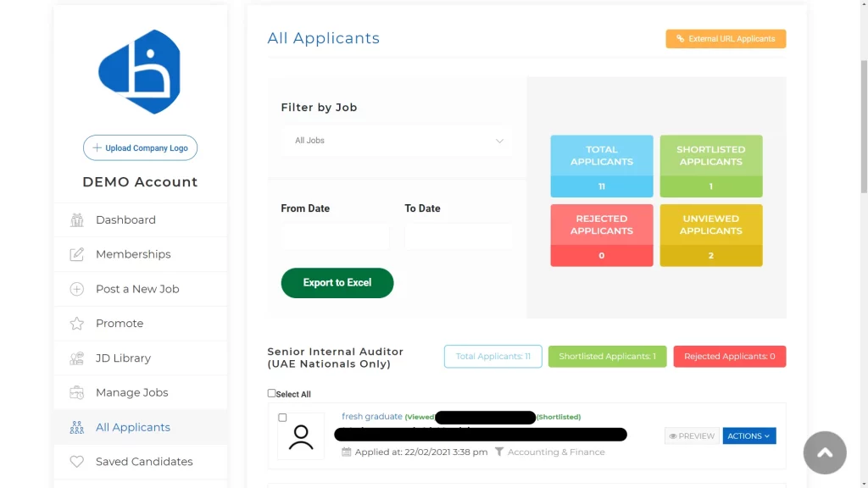Open JD Library section
The width and height of the screenshot is (868, 488).
(x=140, y=358)
